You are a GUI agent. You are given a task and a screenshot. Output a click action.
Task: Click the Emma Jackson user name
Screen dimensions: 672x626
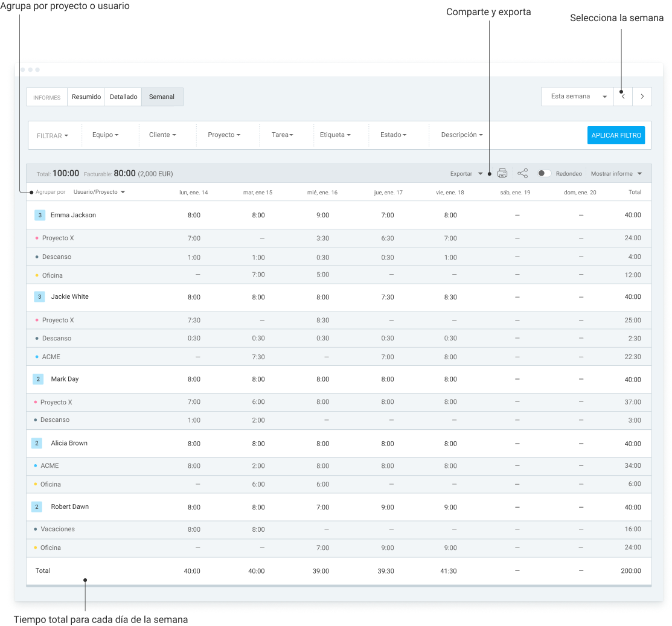(x=73, y=215)
